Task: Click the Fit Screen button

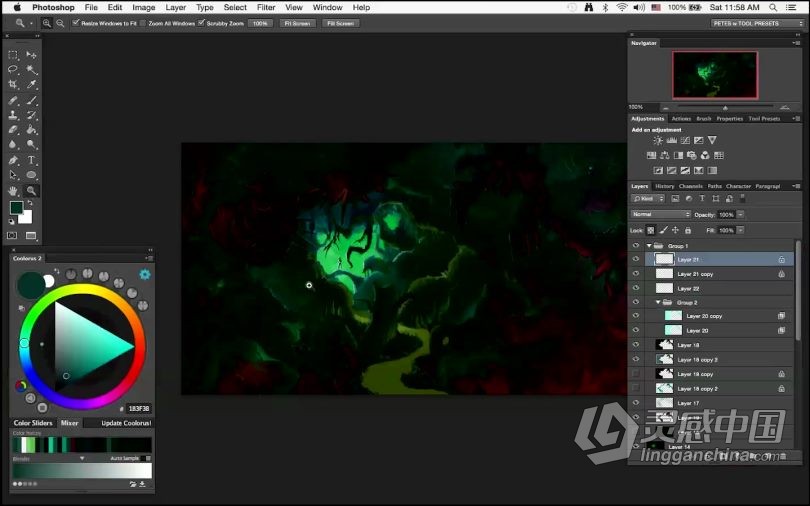Action: 298,23
